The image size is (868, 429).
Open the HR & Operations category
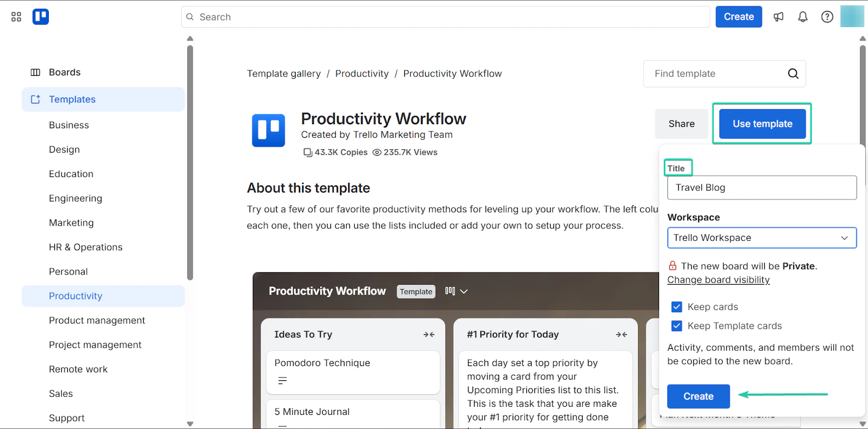pyautogui.click(x=86, y=247)
